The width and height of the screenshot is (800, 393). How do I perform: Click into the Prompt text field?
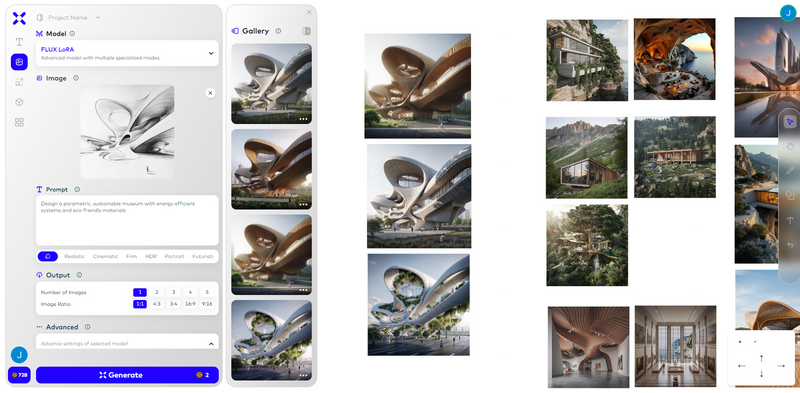click(127, 220)
